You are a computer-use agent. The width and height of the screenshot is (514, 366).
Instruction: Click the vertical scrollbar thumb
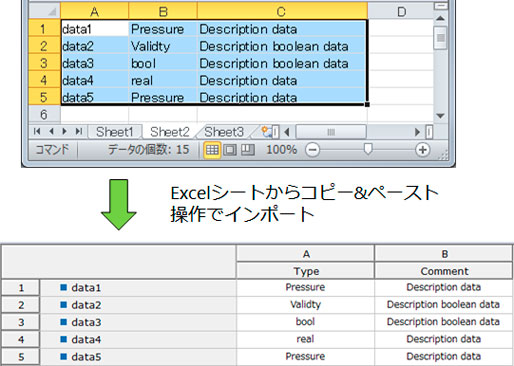tap(440, 38)
